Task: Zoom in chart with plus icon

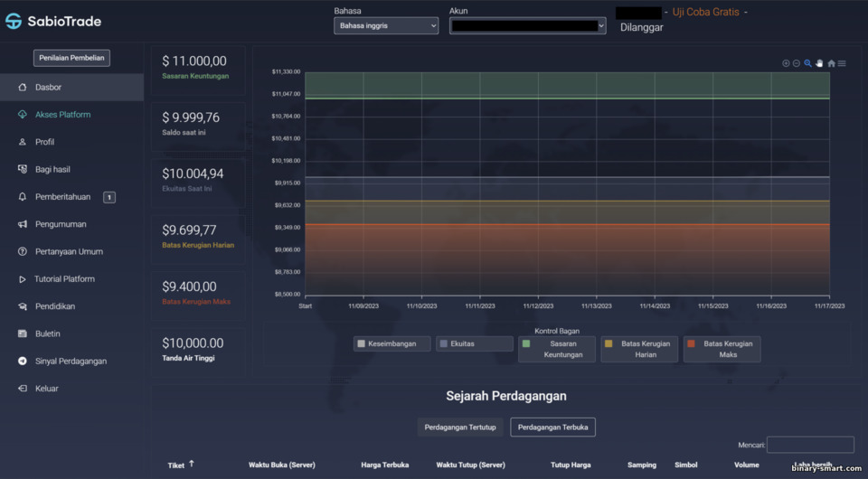Action: pos(786,63)
